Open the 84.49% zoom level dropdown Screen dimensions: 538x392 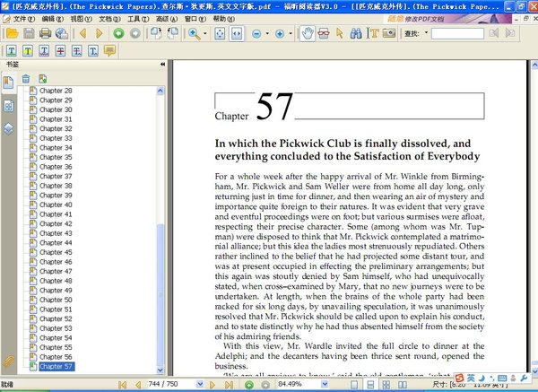coord(325,384)
